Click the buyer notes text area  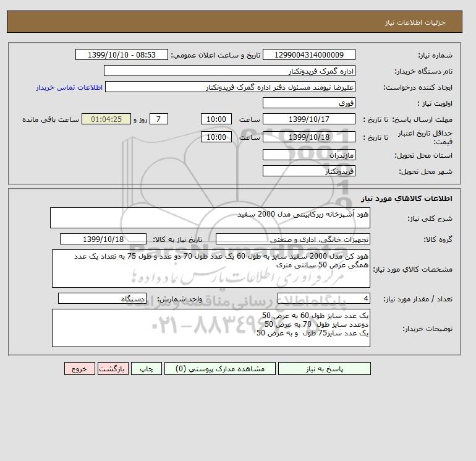(x=211, y=328)
